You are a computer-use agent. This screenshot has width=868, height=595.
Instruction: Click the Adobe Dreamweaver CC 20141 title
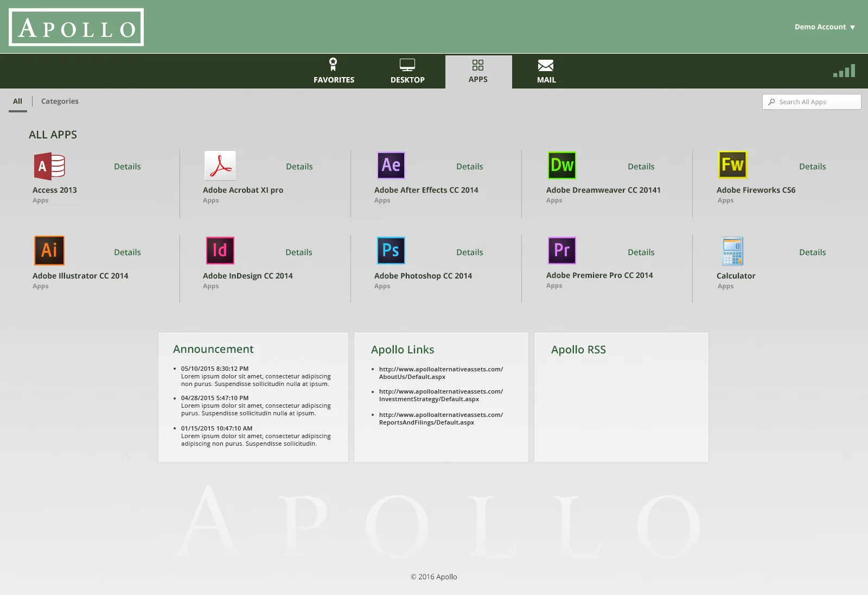click(x=603, y=190)
